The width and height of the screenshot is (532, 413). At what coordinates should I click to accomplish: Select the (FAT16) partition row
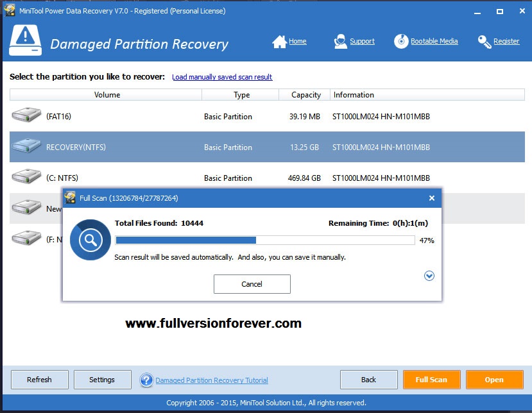pyautogui.click(x=267, y=116)
